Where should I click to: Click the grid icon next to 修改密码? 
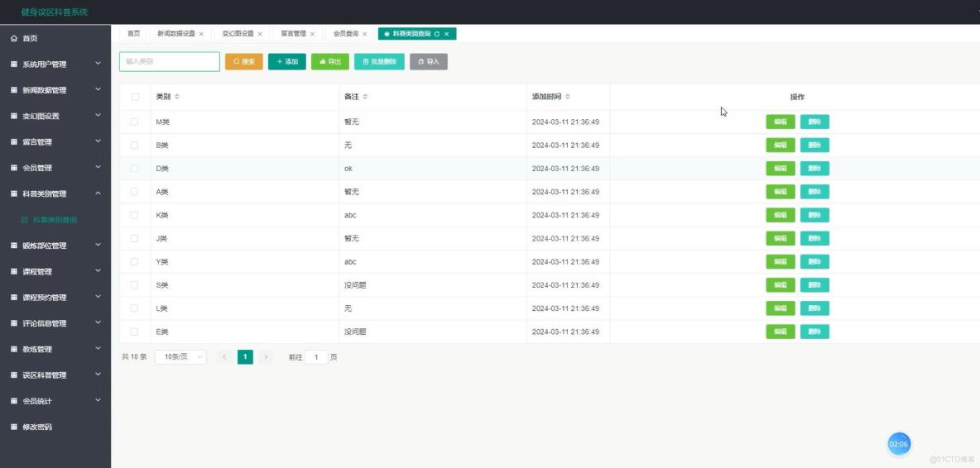pos(14,427)
